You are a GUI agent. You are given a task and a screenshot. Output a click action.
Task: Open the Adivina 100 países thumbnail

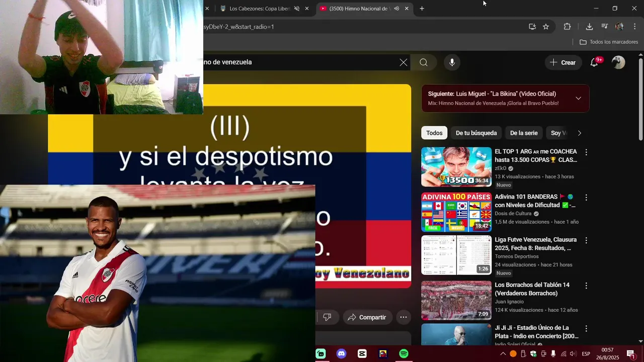pyautogui.click(x=456, y=212)
